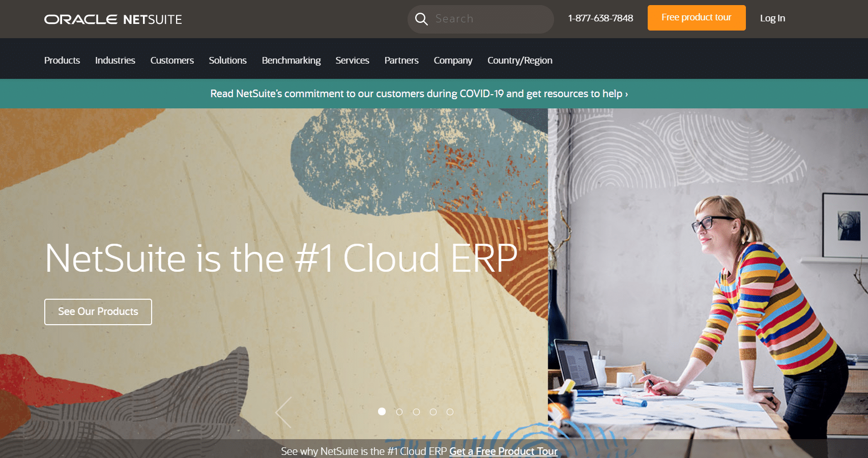The height and width of the screenshot is (458, 868).
Task: Open the Company menu
Action: point(453,61)
